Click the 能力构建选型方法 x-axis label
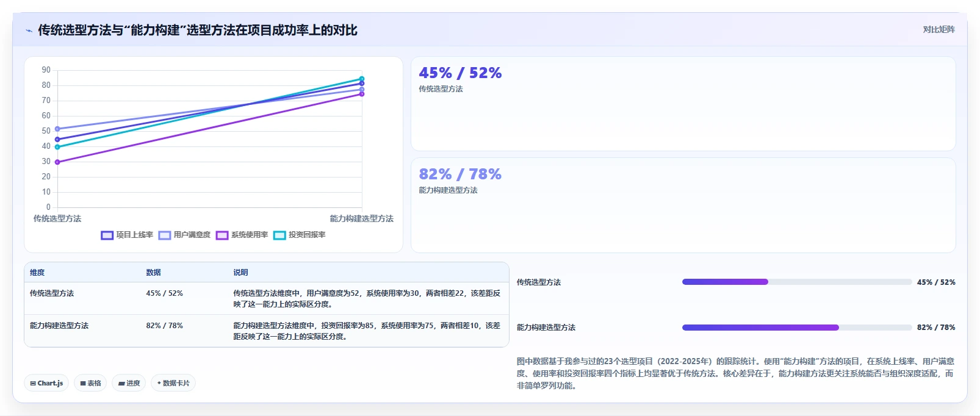Viewport: 980px width, 416px height. [x=362, y=218]
